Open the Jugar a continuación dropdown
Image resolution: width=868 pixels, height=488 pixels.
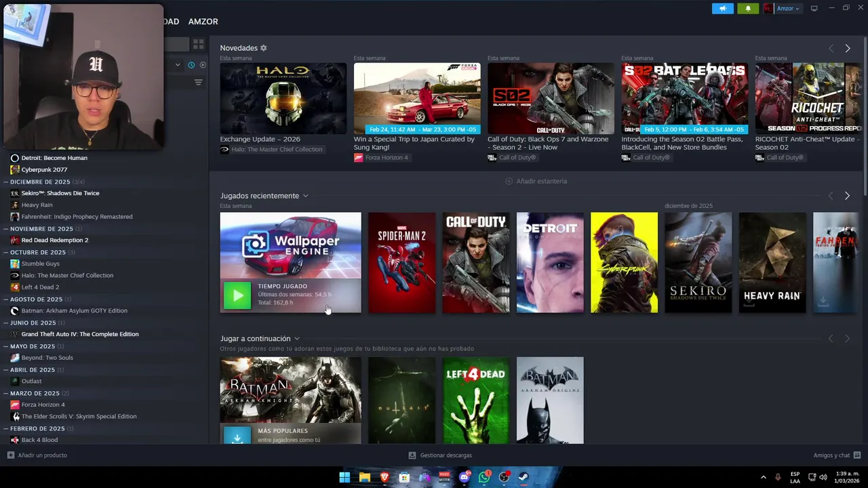(x=260, y=339)
